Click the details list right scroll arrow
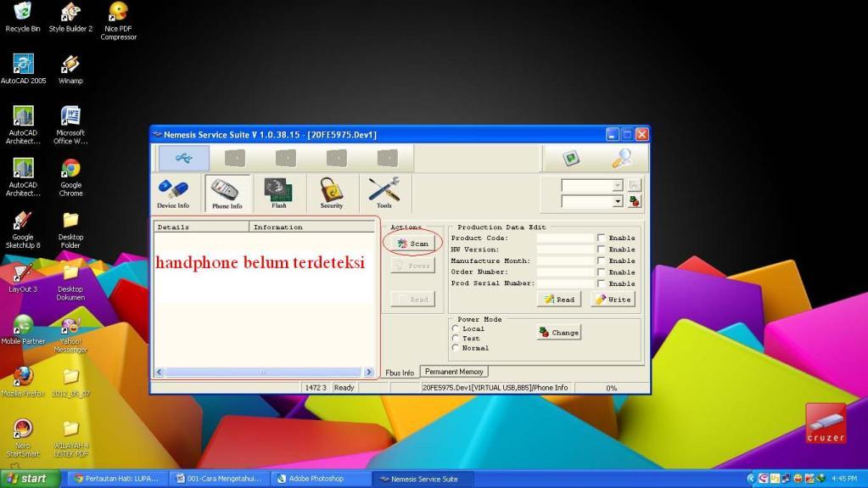 (x=369, y=373)
